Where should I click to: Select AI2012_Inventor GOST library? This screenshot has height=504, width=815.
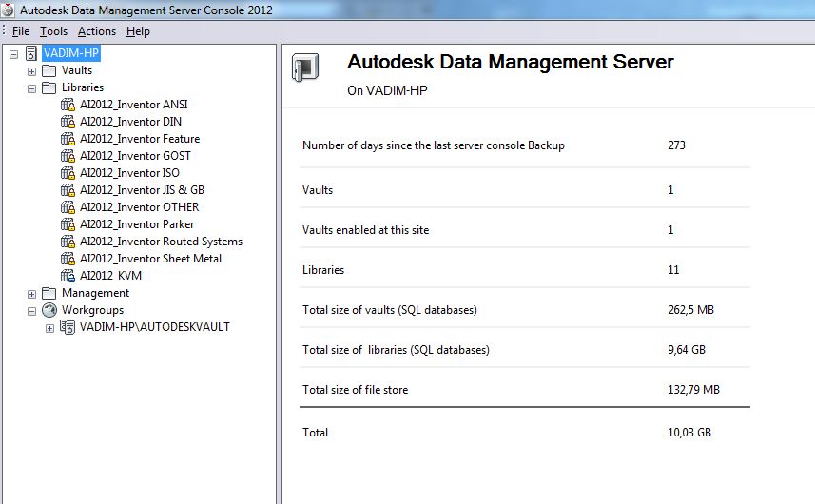click(135, 156)
